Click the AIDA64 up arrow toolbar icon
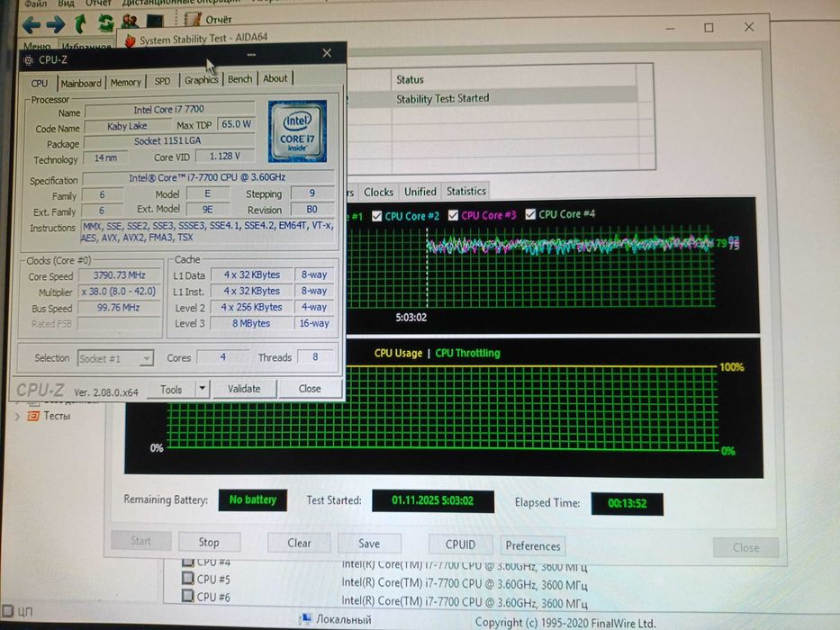 (x=80, y=23)
